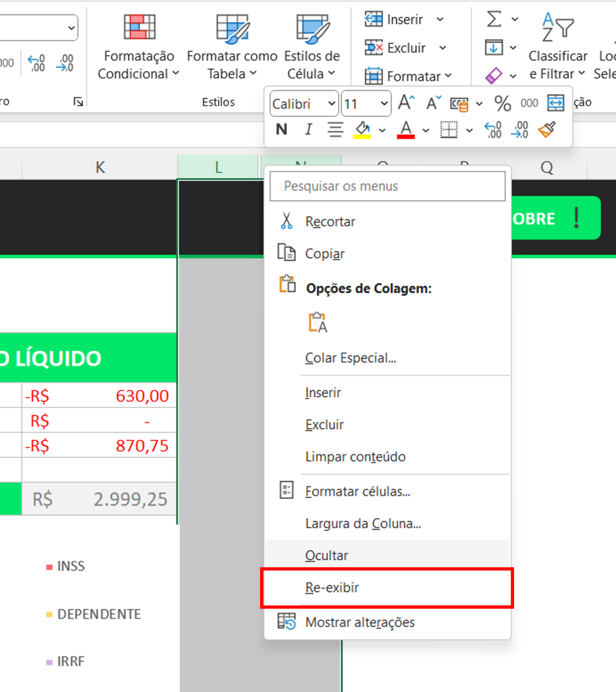Image resolution: width=616 pixels, height=692 pixels.
Task: Click the Fill down arrow icon
Action: [494, 47]
